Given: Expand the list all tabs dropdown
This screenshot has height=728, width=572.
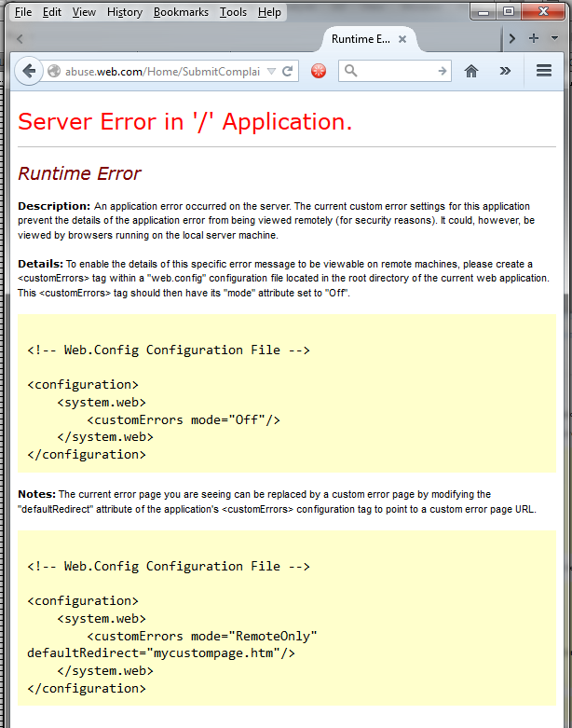Looking at the screenshot, I should (555, 38).
